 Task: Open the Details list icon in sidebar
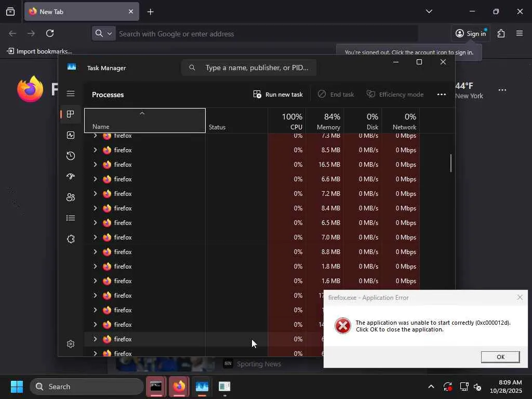[x=71, y=218]
